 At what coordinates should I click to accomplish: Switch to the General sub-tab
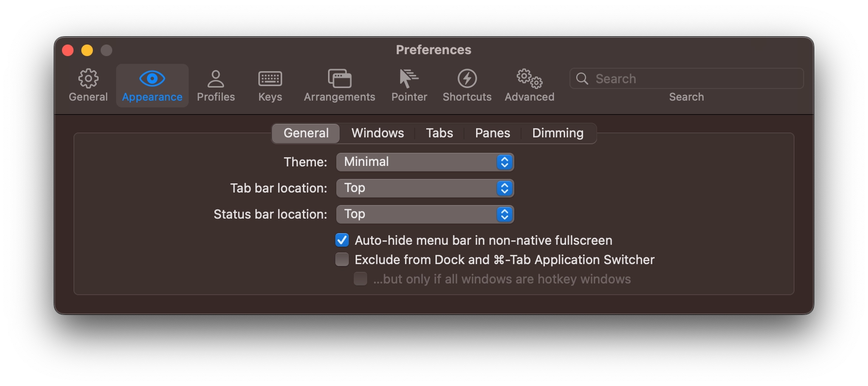[x=306, y=133]
